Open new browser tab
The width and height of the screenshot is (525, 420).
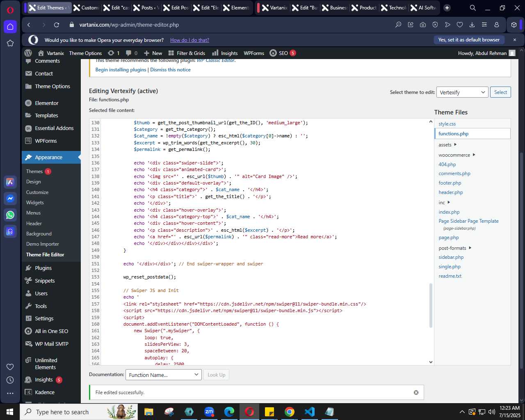[x=447, y=8]
